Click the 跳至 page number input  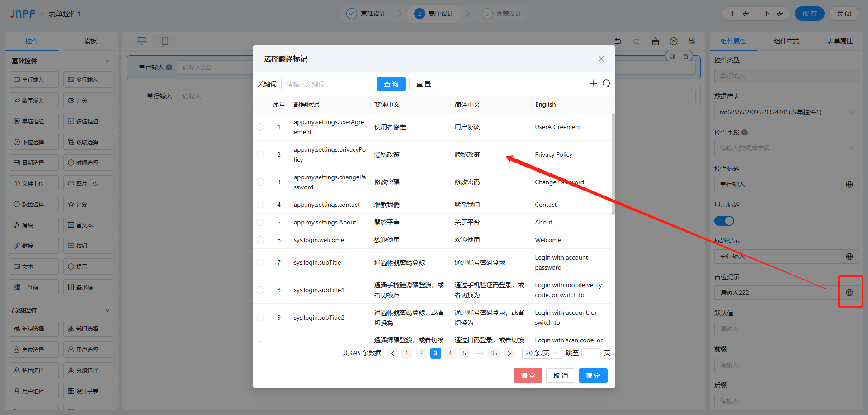[591, 353]
